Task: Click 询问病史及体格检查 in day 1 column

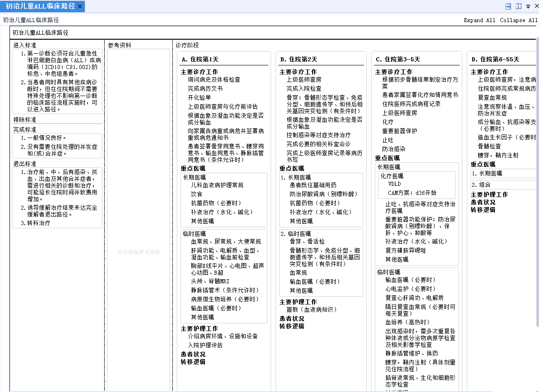Action: (x=214, y=79)
